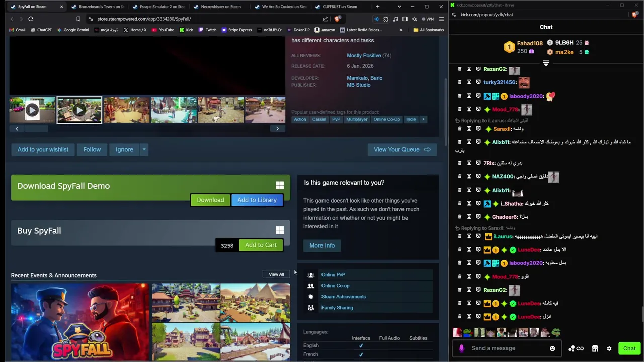Play the first trailer video thumbnail
This screenshot has width=644, height=362.
coord(32,110)
